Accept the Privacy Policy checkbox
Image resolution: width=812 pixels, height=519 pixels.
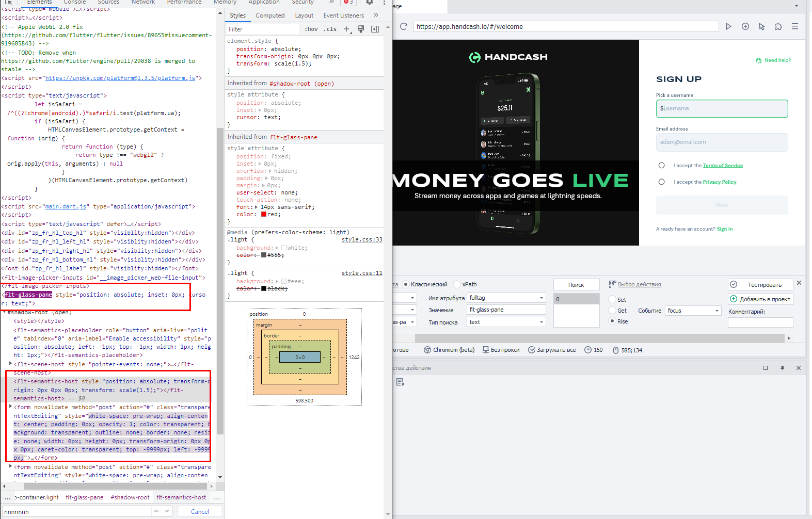[662, 182]
